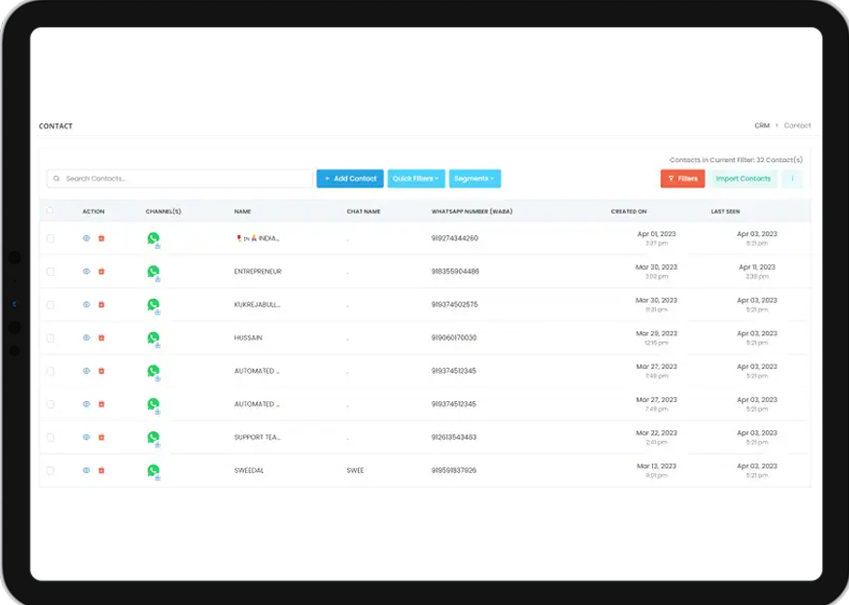Screen dimensions: 849x605
Task: Navigate to CRM in the breadcrumb
Action: (x=762, y=126)
